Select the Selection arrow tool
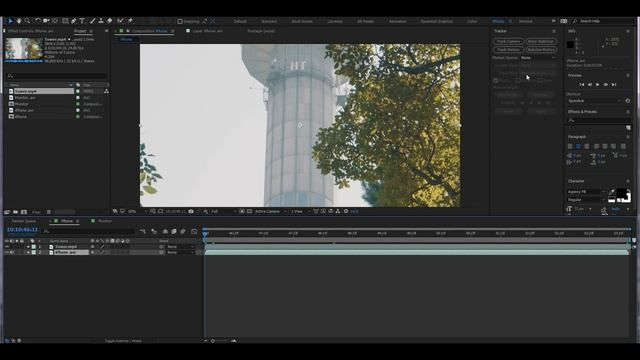Image resolution: width=640 pixels, height=360 pixels. coord(11,21)
